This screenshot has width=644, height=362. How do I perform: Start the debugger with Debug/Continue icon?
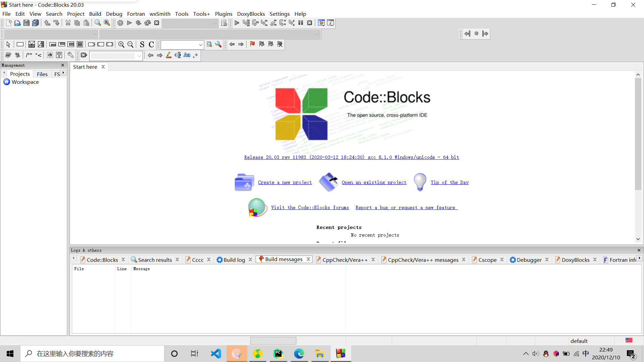(x=237, y=23)
